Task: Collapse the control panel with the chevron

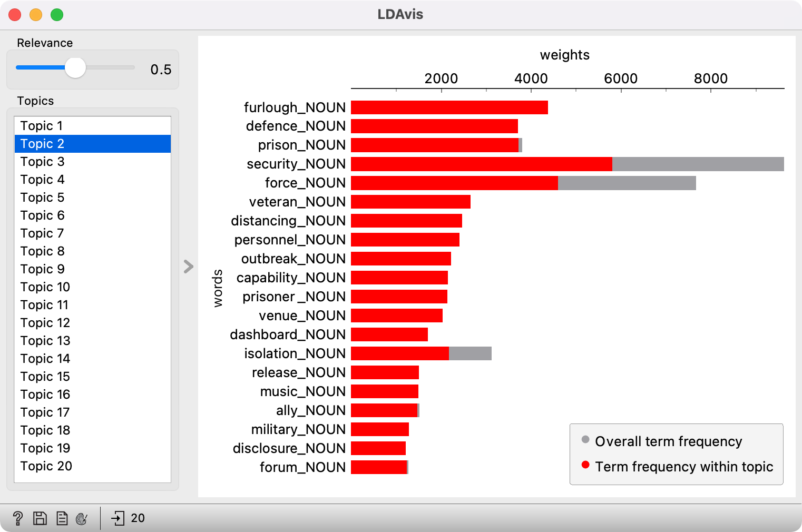Action: pyautogui.click(x=188, y=267)
